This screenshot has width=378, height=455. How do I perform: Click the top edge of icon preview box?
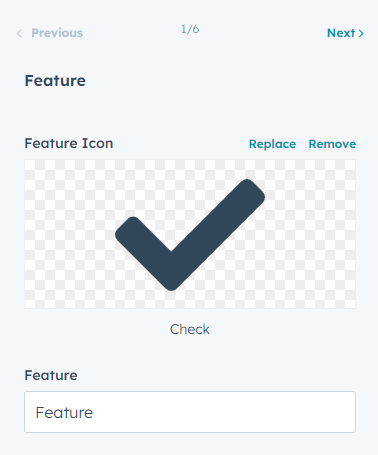tap(190, 160)
